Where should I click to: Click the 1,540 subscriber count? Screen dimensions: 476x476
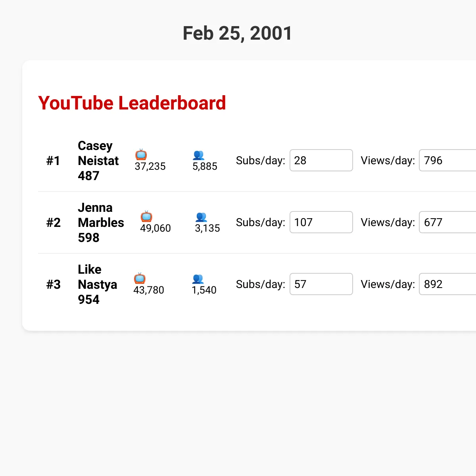coord(204,290)
